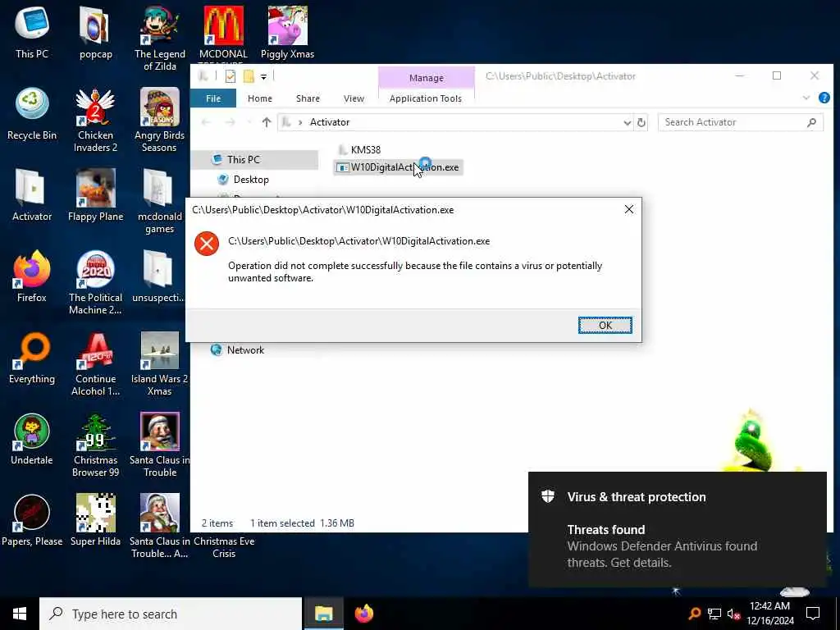The height and width of the screenshot is (630, 840).
Task: Open Christmas Eve Crisis shortcut
Action: click(223, 547)
